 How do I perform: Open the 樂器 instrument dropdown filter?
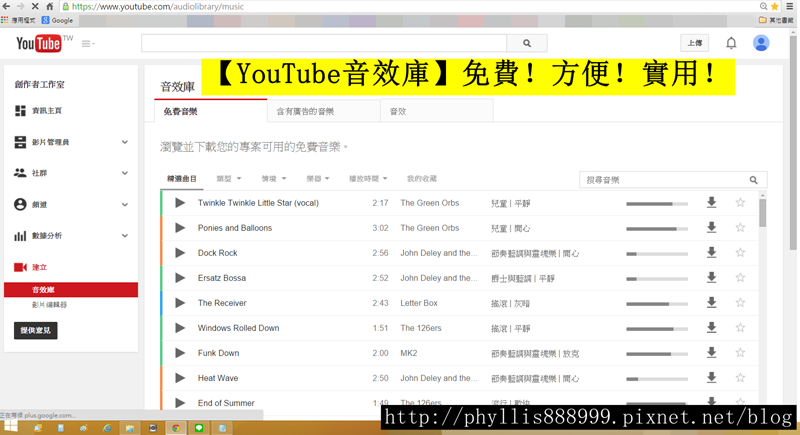(318, 178)
